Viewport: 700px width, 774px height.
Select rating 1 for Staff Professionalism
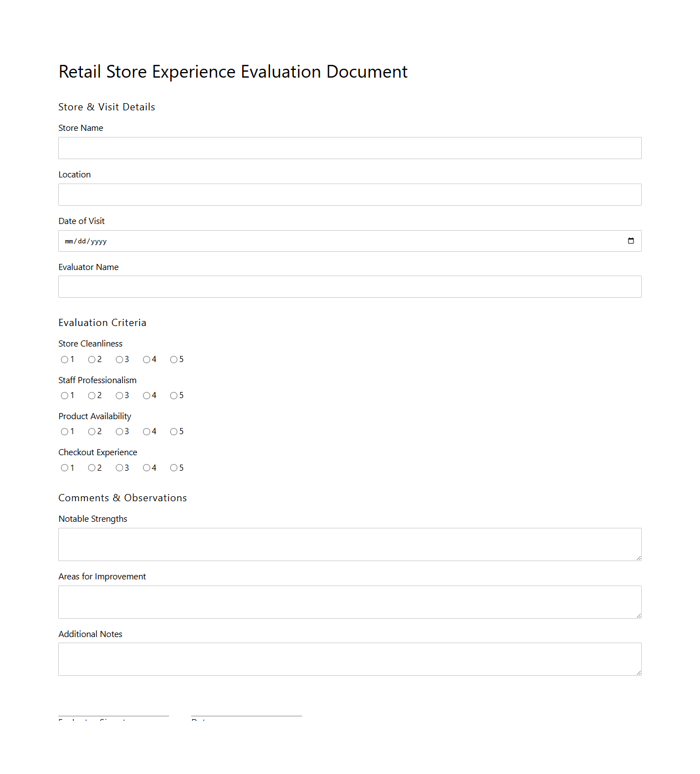pos(65,395)
